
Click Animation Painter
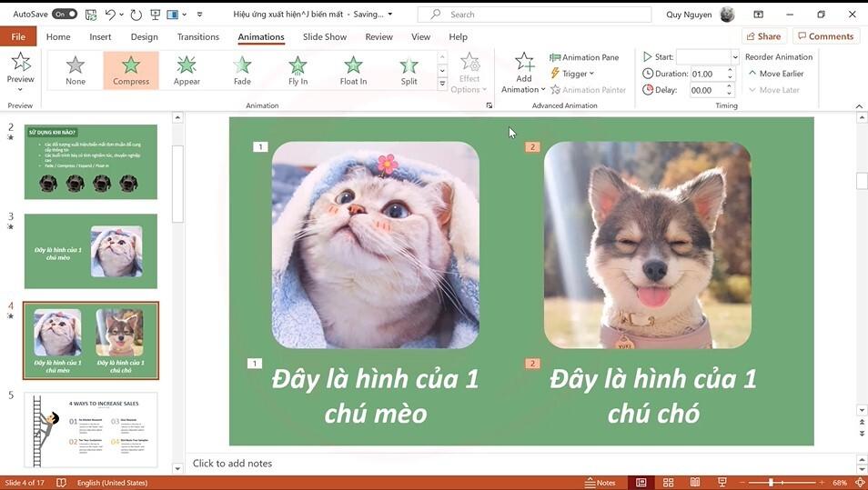coord(588,90)
